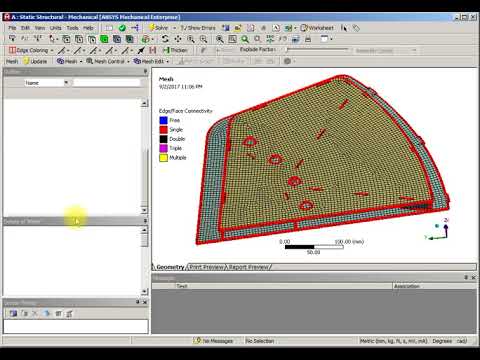Click the blue Free legend swatch
The image size is (480, 360).
click(x=163, y=120)
